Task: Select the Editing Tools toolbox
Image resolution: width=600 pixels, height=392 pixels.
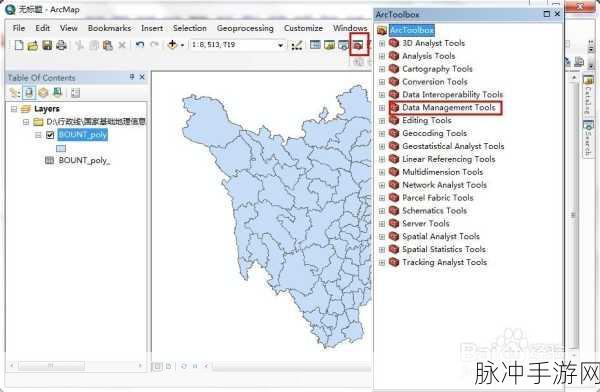Action: [x=427, y=121]
